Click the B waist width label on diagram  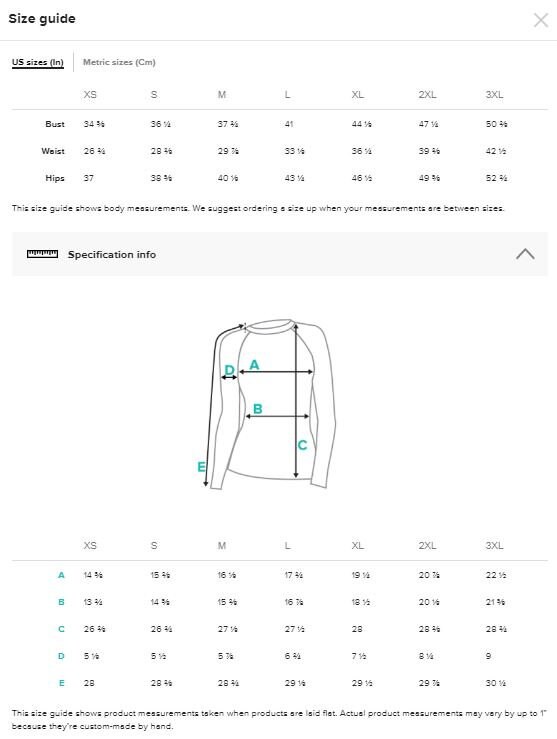point(257,409)
